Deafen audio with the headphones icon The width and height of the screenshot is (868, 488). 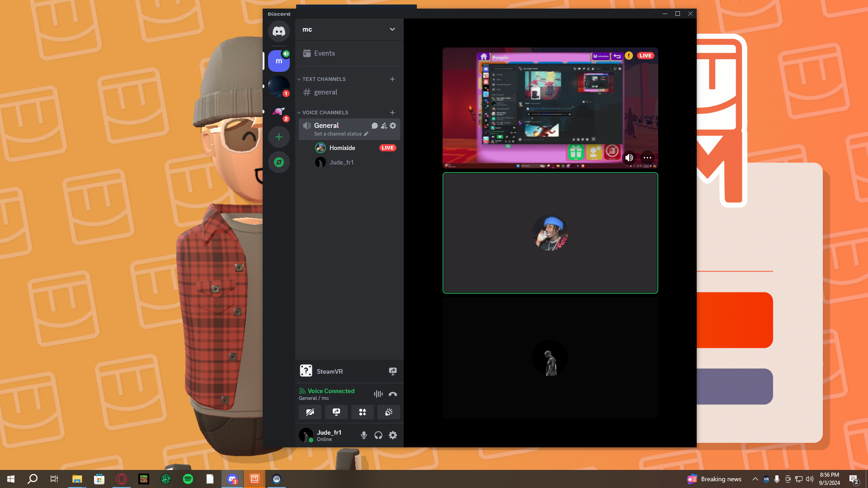(x=378, y=435)
